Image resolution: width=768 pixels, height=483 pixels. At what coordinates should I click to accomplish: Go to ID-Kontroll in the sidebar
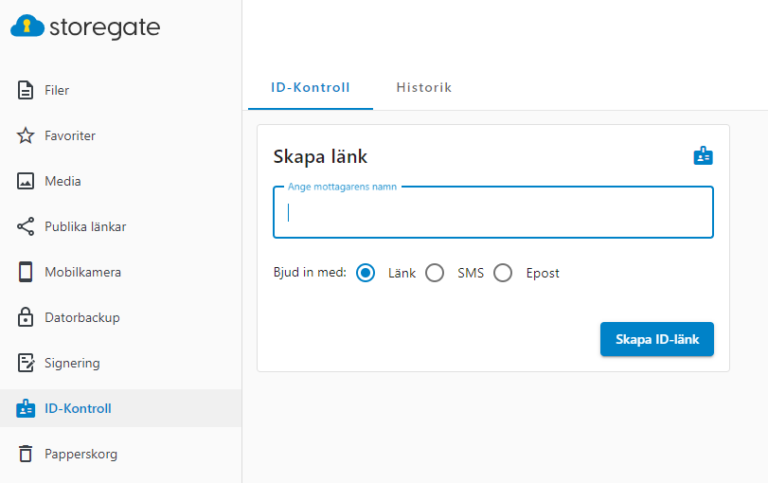point(78,408)
